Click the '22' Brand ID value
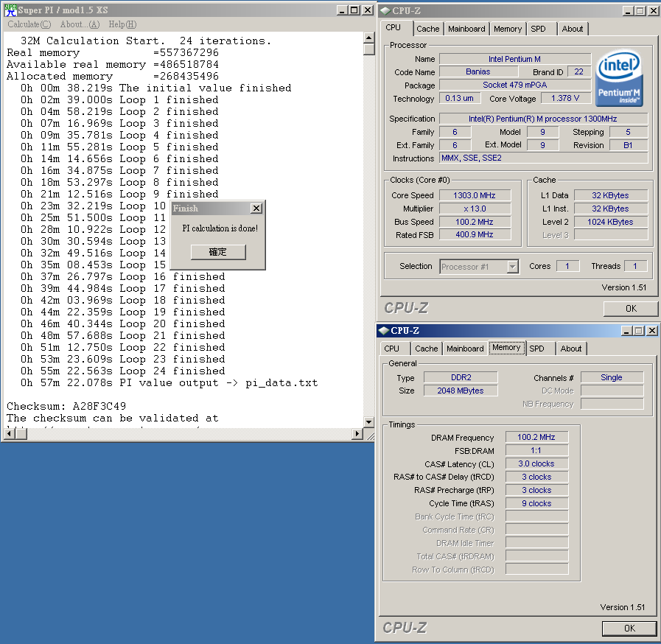Viewport: 661px width, 644px height. 579,71
